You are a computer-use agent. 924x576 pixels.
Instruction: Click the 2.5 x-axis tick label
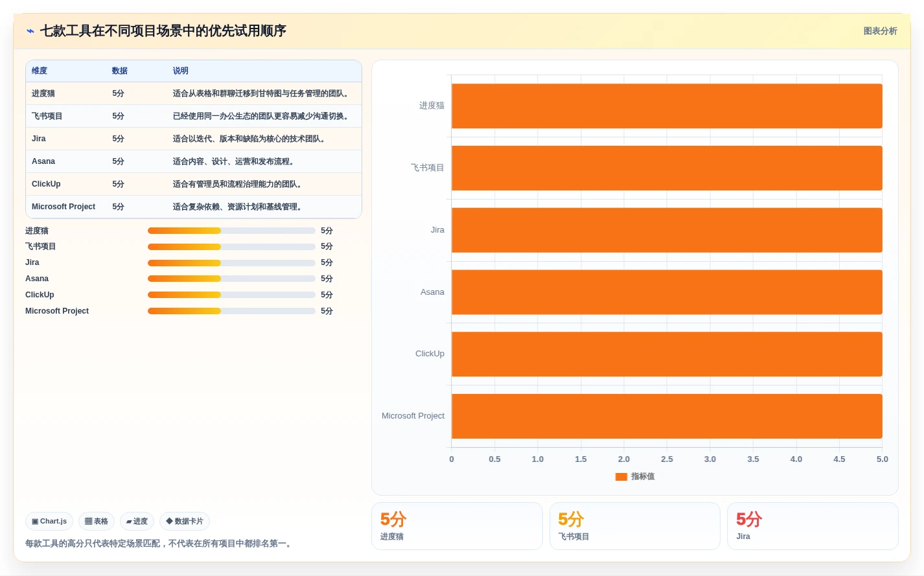tap(667, 459)
